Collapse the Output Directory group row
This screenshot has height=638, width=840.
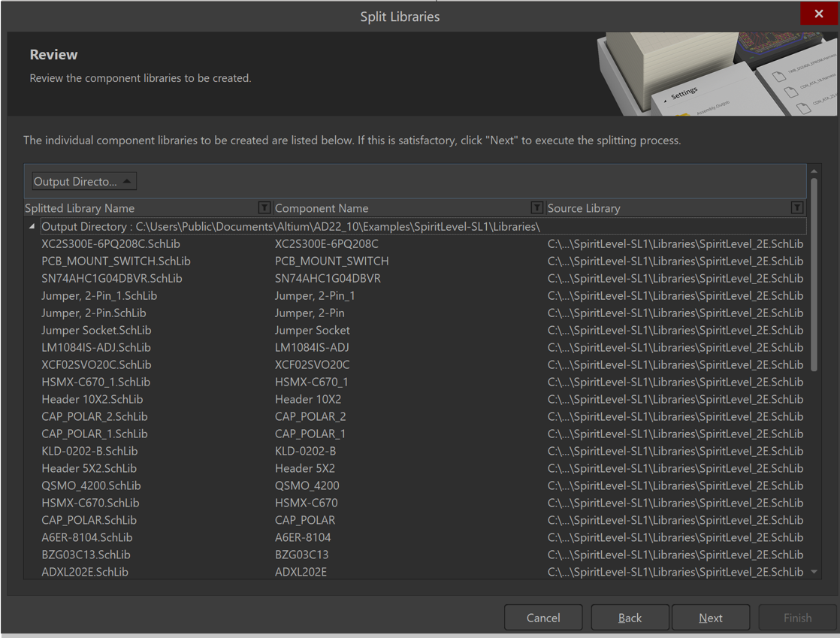[x=32, y=226]
